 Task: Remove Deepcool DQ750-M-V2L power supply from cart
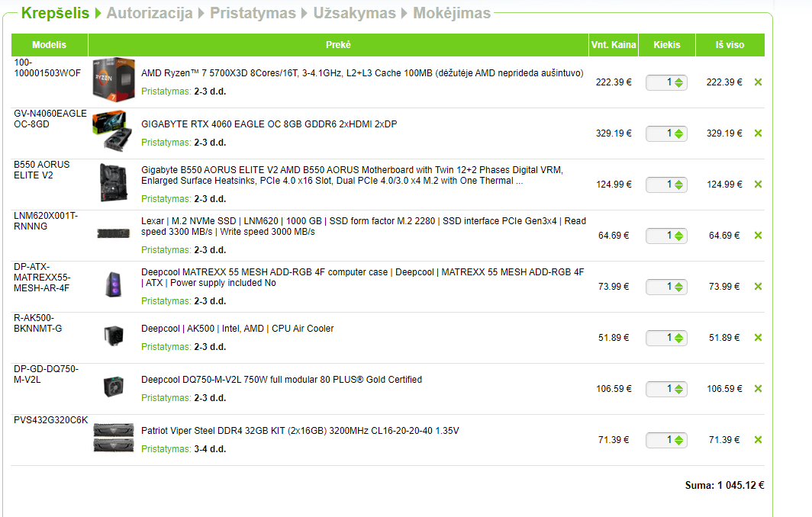pos(758,389)
